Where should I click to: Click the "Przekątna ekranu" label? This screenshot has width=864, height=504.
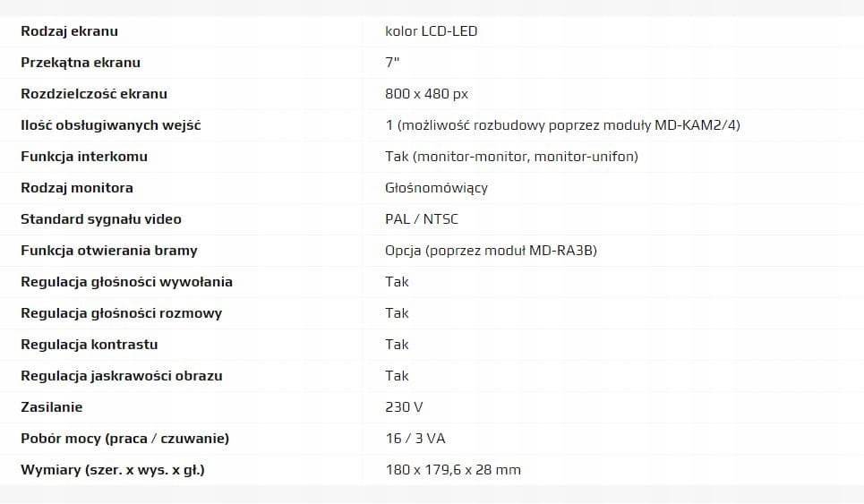pyautogui.click(x=81, y=63)
